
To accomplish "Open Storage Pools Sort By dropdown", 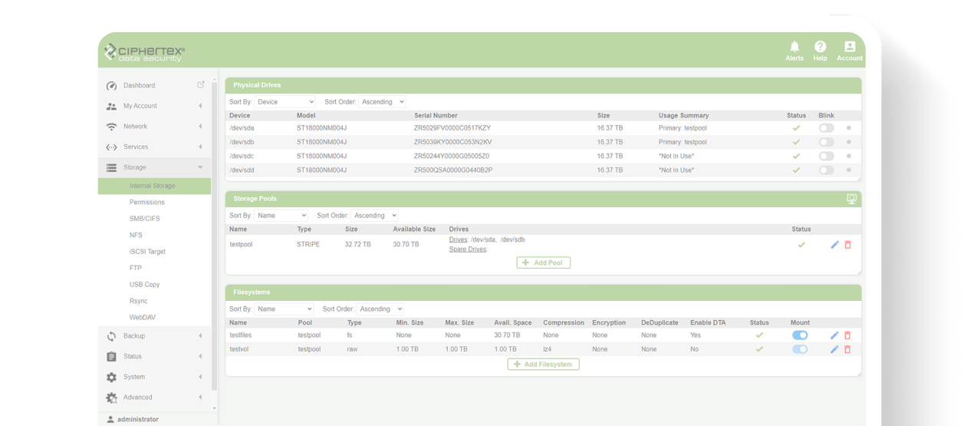I will (281, 216).
